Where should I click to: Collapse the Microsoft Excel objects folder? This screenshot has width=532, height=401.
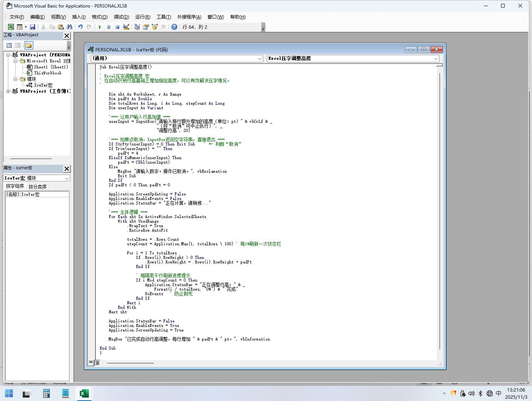[16, 61]
